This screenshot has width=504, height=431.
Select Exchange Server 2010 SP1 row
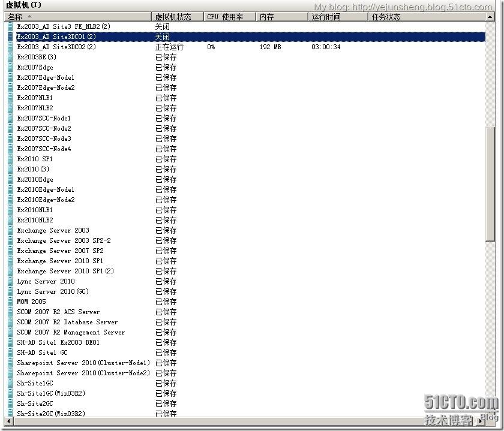(x=60, y=261)
